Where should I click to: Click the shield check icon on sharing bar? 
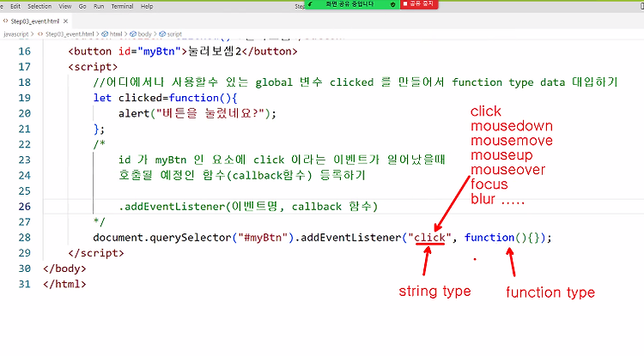coord(392,4)
